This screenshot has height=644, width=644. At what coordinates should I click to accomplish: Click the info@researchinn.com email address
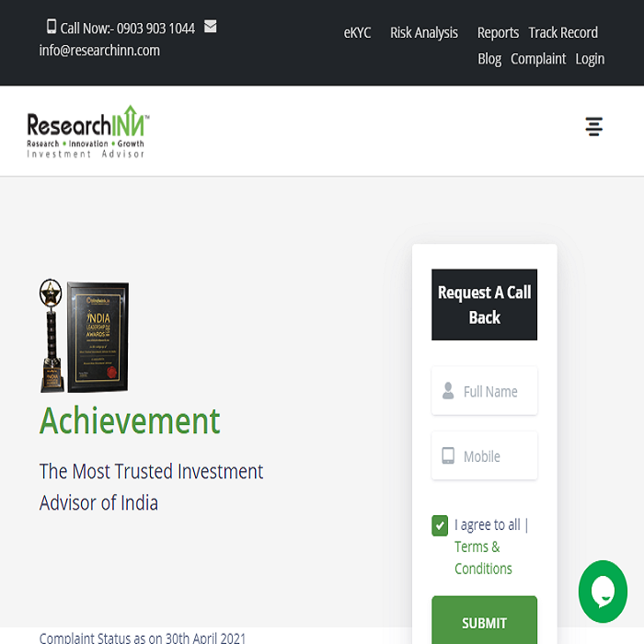click(99, 51)
